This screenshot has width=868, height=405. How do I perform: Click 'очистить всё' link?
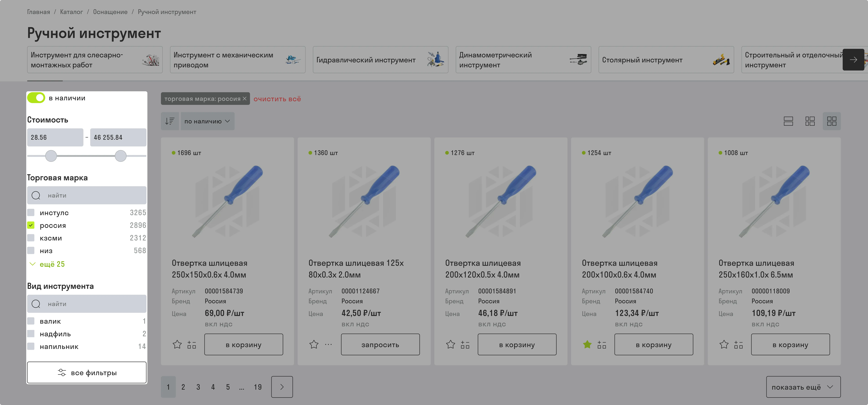tap(277, 99)
